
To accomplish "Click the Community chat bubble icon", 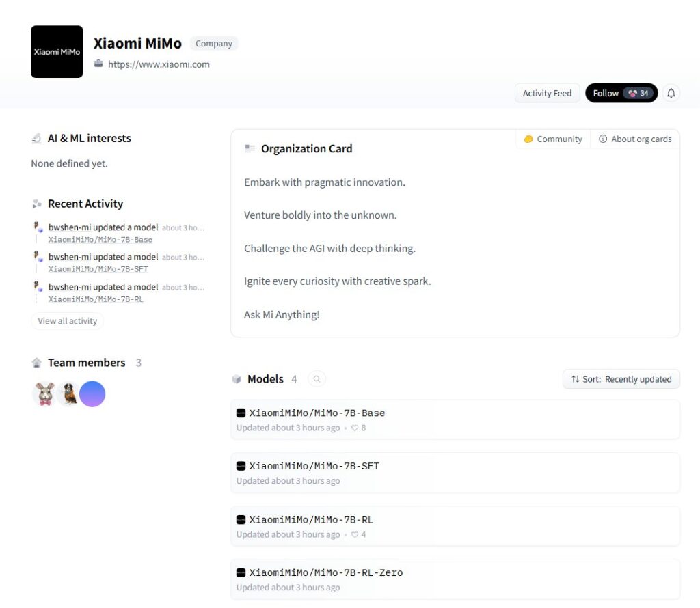I will click(x=528, y=139).
